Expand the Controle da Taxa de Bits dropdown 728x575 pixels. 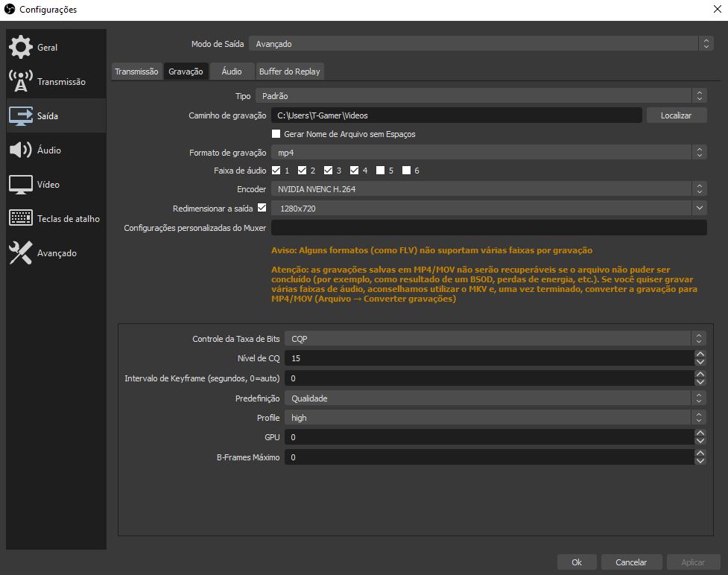(x=496, y=339)
